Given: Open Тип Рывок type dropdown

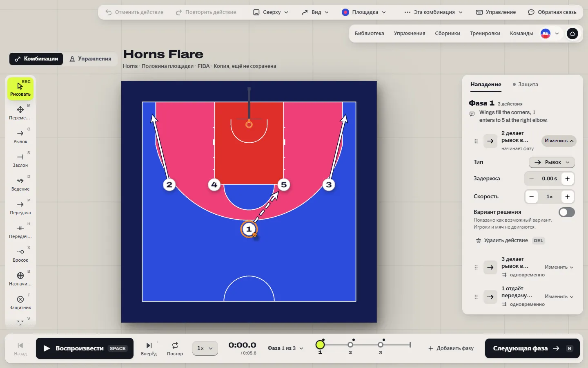Looking at the screenshot, I should tap(552, 162).
